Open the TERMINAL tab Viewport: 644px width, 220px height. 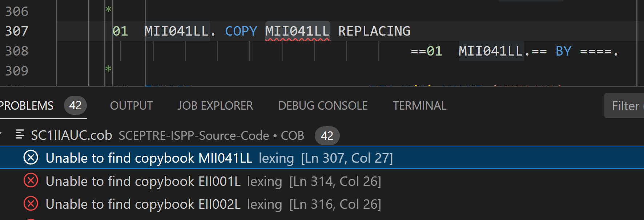click(x=419, y=106)
